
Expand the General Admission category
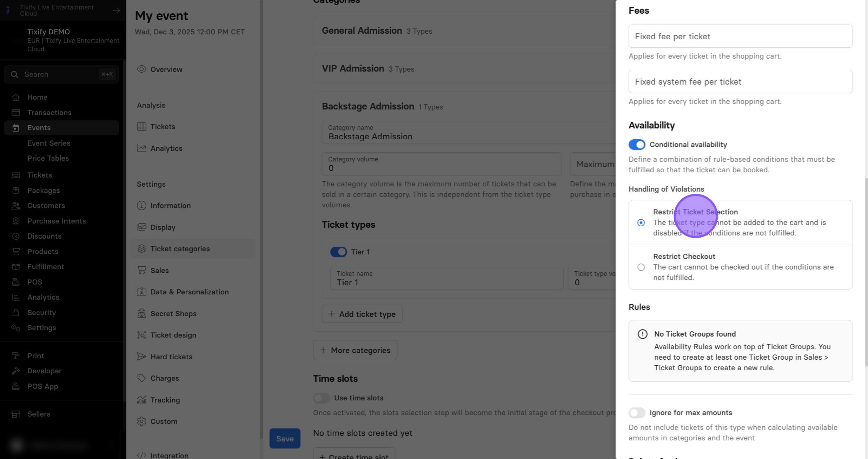464,31
